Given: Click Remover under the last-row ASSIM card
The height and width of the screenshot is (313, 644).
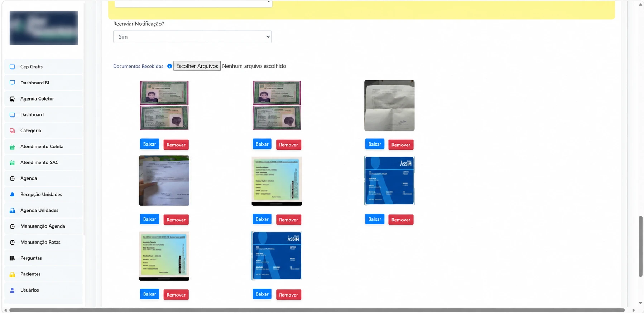Looking at the screenshot, I should (288, 295).
